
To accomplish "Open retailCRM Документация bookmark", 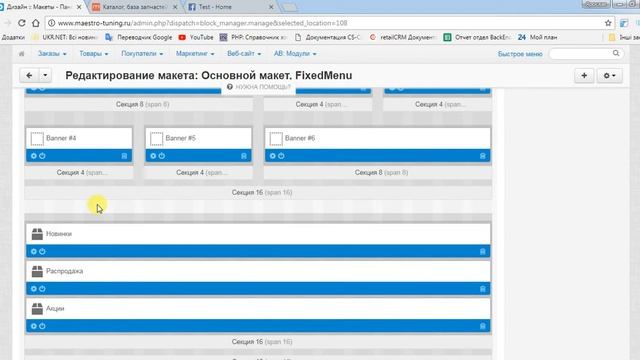I will pyautogui.click(x=402, y=37).
